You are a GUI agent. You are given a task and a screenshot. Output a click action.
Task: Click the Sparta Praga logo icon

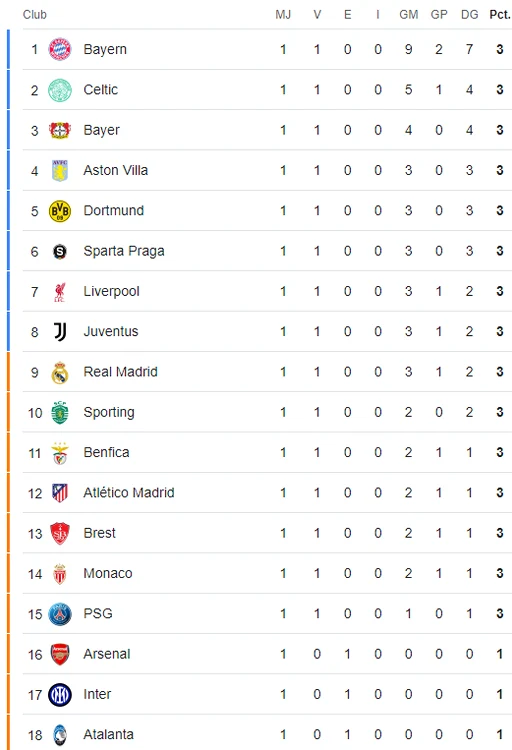click(60, 251)
